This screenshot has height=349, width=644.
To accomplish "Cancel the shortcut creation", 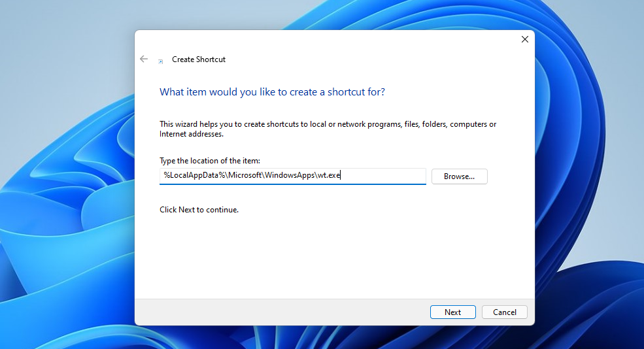I will coord(504,312).
